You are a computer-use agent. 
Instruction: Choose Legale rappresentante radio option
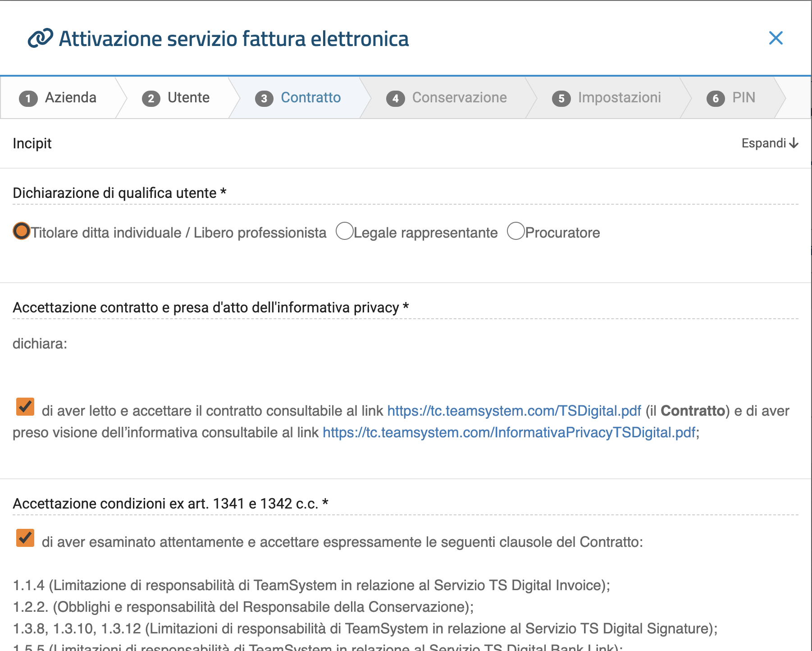[344, 231]
